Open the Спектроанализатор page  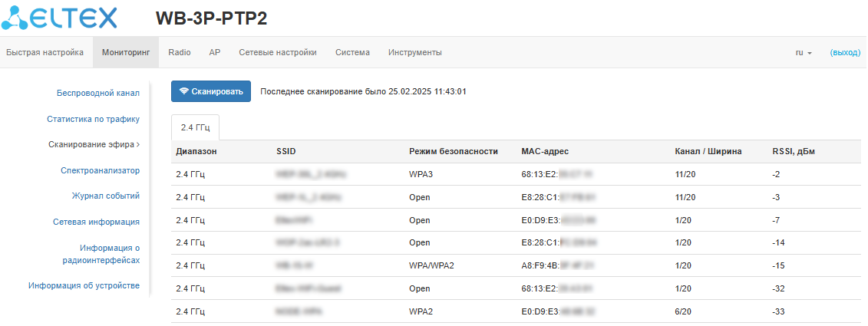[x=100, y=170]
